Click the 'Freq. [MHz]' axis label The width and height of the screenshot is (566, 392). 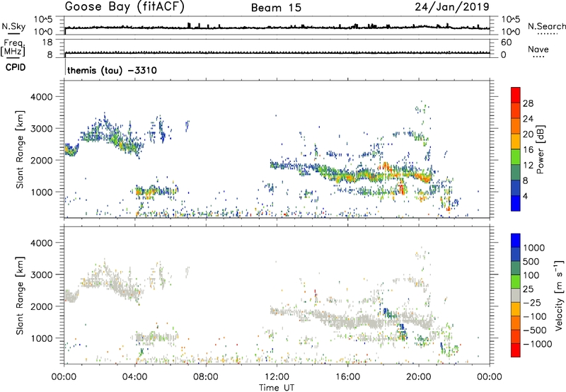(x=13, y=48)
